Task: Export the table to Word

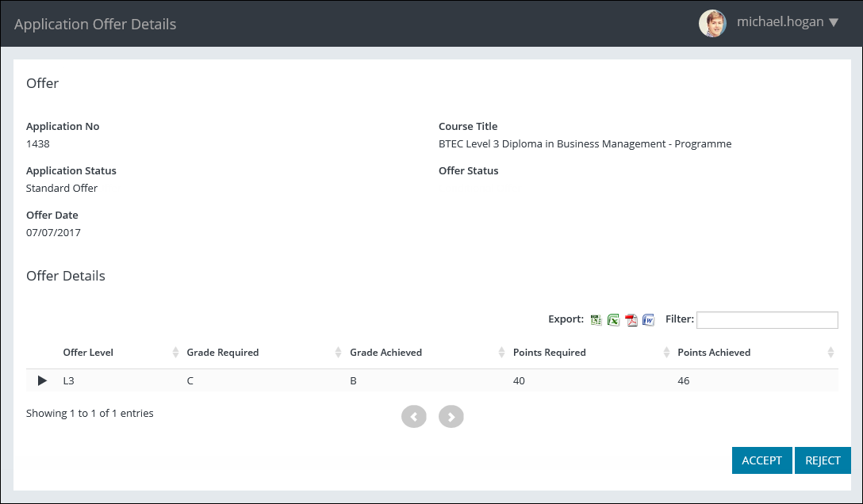Action: click(x=648, y=320)
